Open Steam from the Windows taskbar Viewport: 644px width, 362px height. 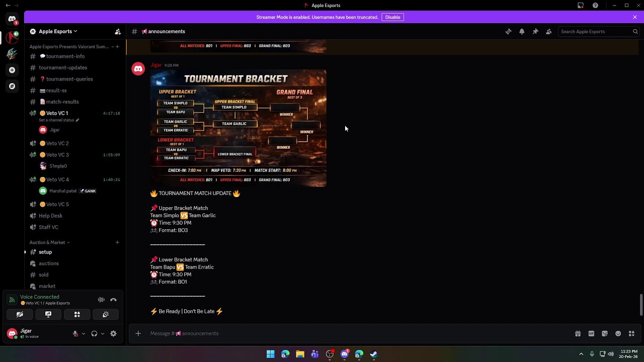(x=374, y=354)
